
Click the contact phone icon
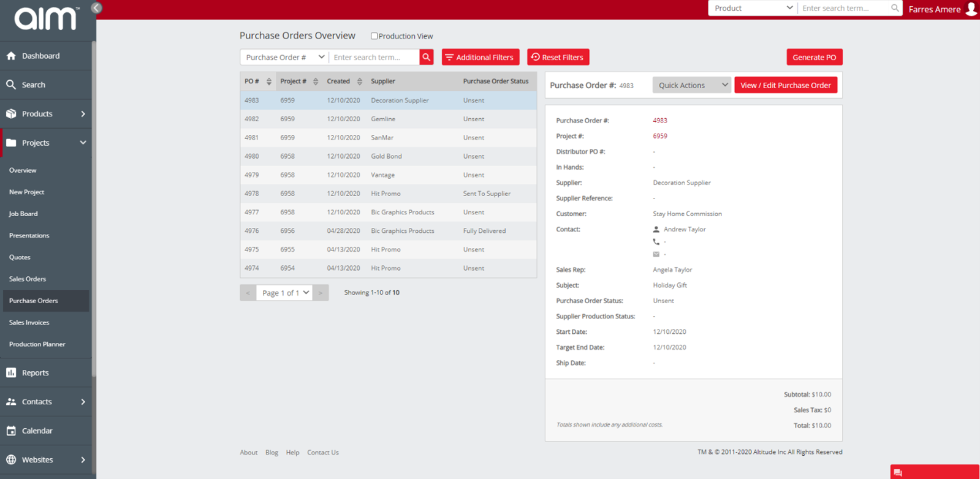pos(656,242)
